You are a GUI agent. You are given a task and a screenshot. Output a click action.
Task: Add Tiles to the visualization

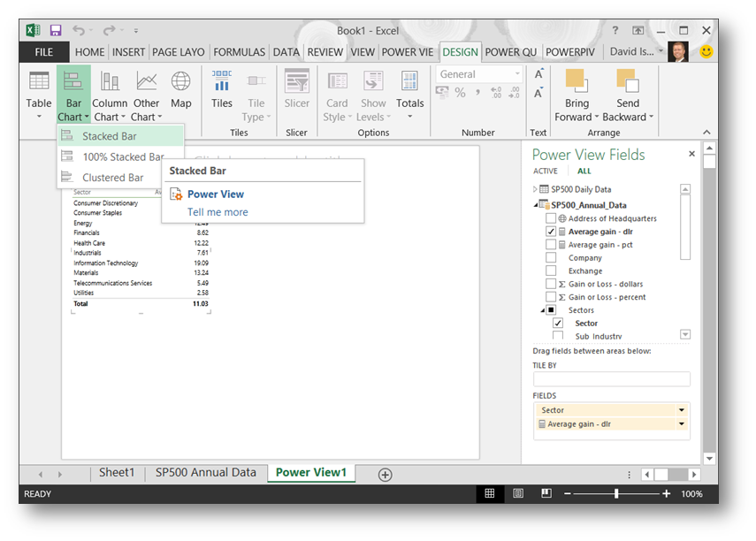222,91
